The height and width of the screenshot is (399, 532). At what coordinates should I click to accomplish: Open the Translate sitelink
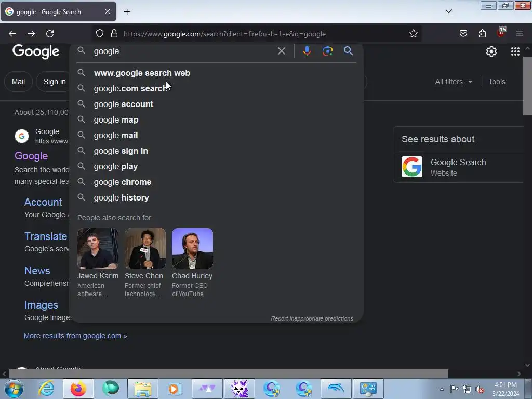coord(46,236)
